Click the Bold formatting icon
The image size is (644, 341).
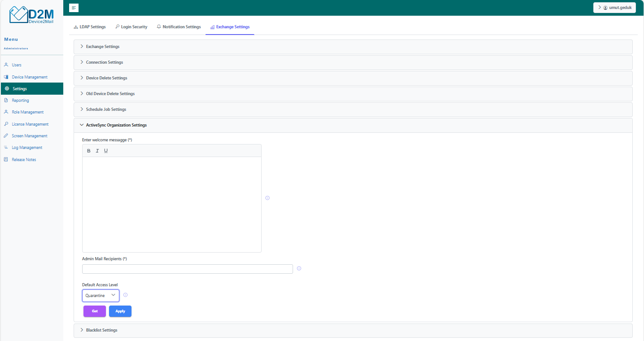click(89, 151)
